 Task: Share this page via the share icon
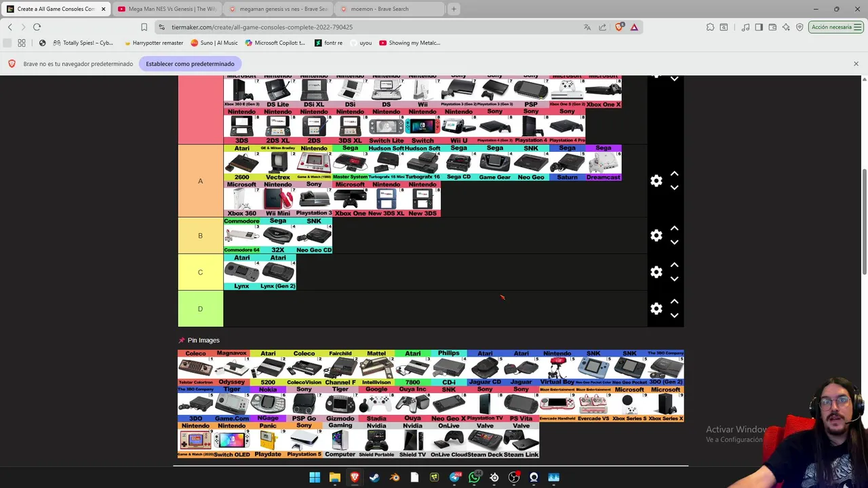tap(602, 27)
